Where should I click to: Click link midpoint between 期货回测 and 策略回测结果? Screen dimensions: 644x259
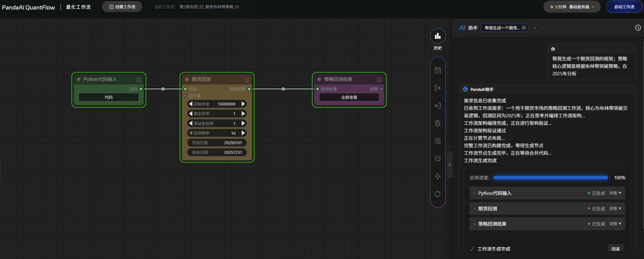(283, 89)
